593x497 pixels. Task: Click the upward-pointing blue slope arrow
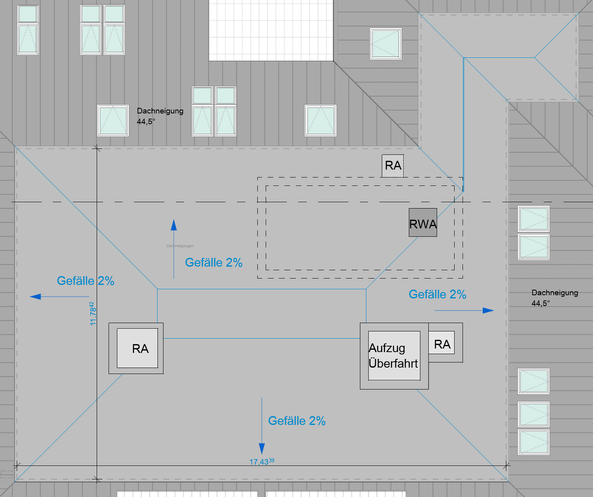coord(174,249)
